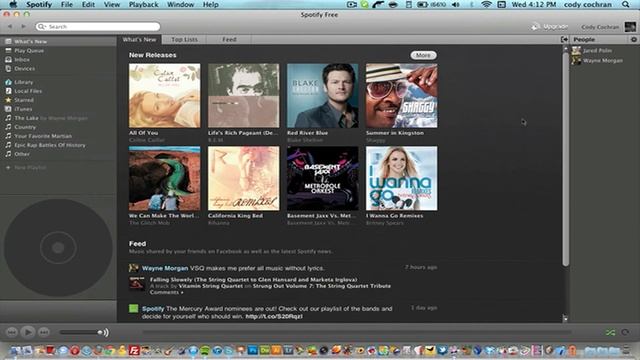Open the People panel settings gear

633,40
